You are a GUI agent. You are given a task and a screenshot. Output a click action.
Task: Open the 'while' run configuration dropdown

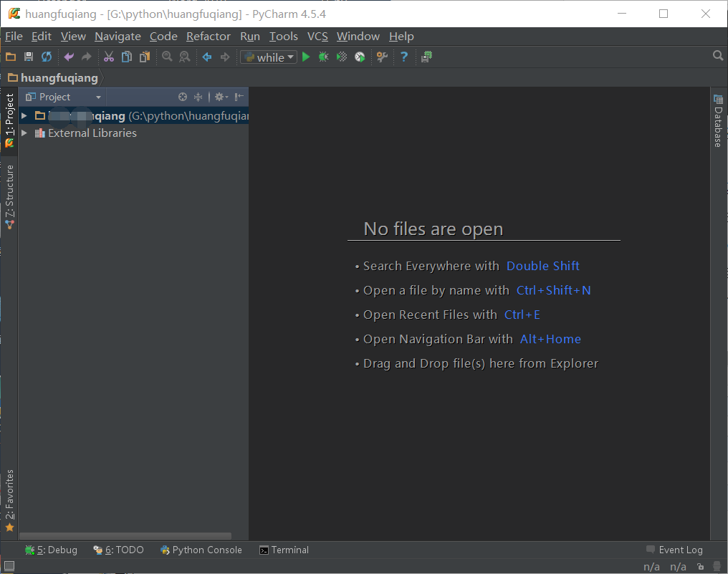pos(269,57)
